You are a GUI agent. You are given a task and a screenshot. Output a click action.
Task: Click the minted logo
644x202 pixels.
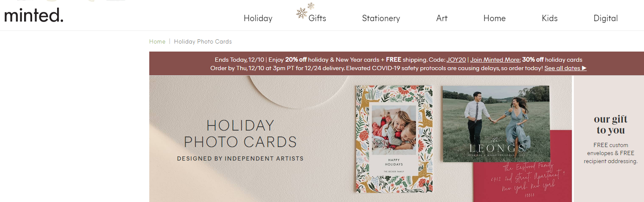[34, 15]
